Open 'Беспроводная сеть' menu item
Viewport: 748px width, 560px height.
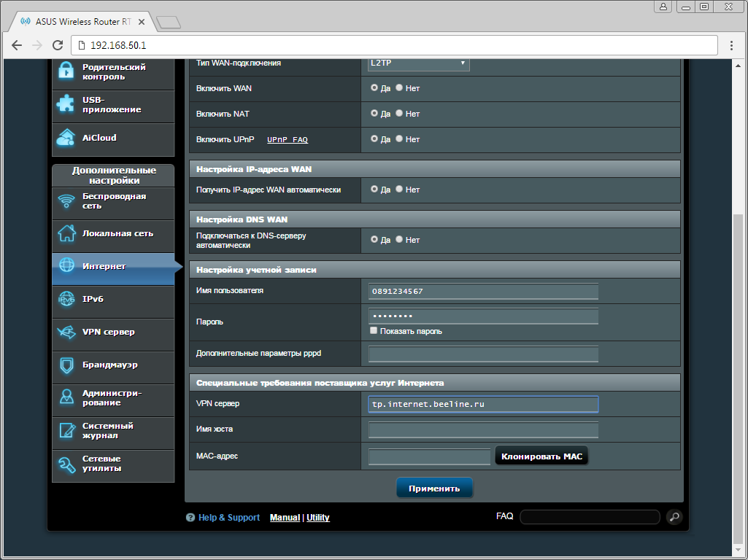113,203
